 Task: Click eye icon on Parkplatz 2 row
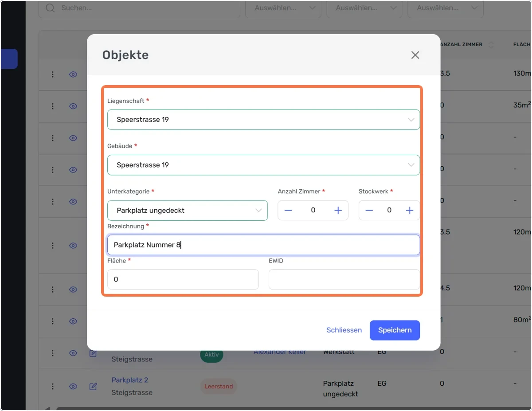tap(73, 386)
